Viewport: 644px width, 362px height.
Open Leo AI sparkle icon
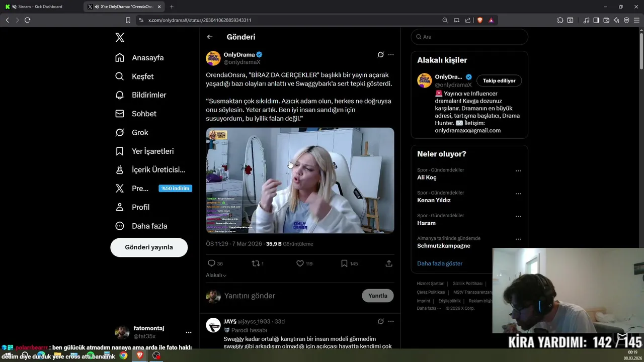coord(616,20)
